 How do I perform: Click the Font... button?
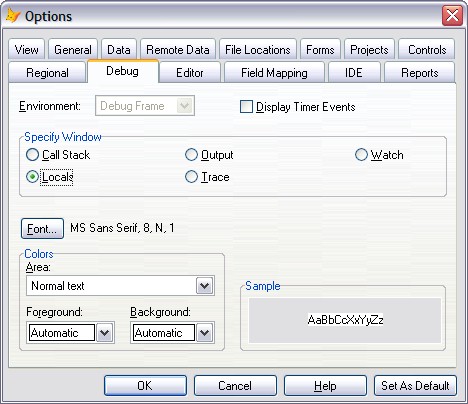42,229
